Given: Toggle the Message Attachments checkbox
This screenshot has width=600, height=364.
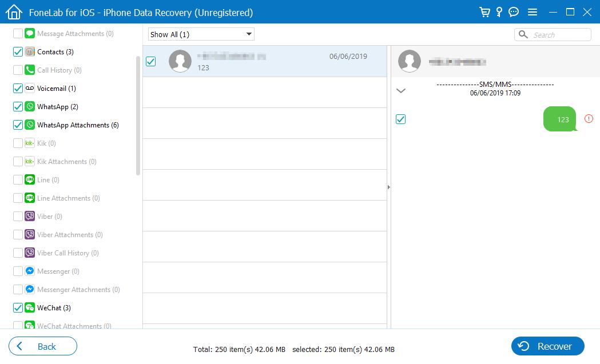Looking at the screenshot, I should [x=18, y=33].
